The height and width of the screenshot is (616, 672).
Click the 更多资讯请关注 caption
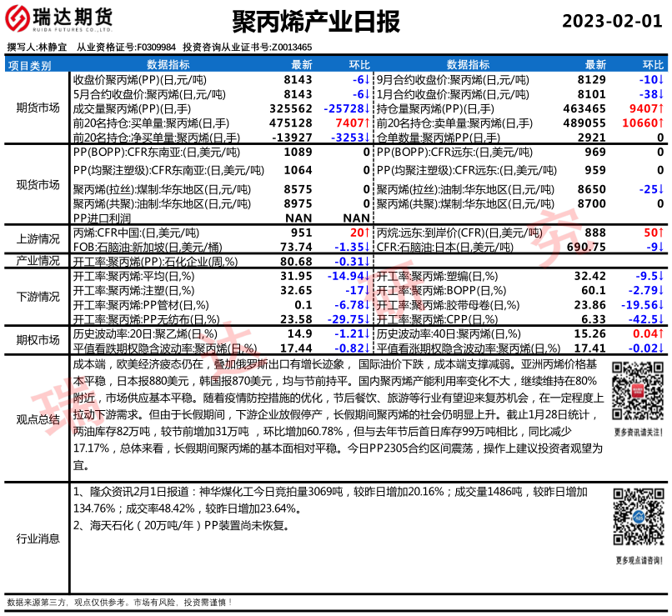[x=638, y=432]
